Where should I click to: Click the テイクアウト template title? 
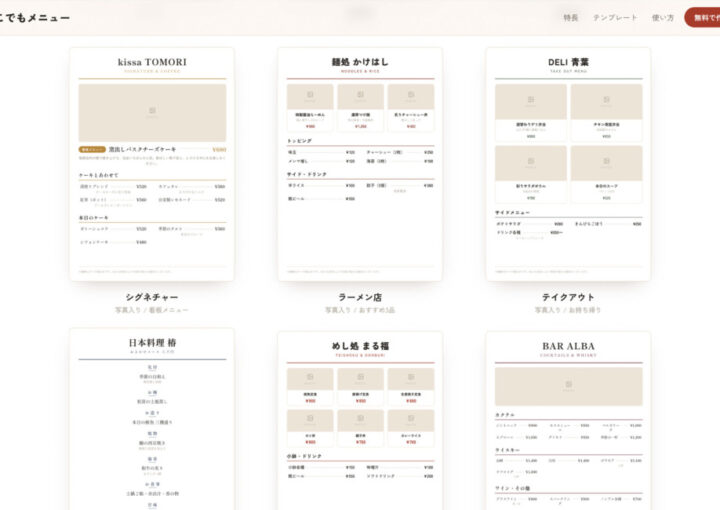[x=568, y=297]
